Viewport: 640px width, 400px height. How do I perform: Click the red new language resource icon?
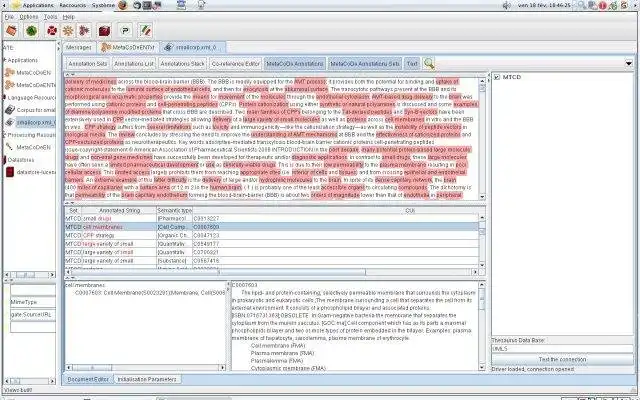[52, 31]
